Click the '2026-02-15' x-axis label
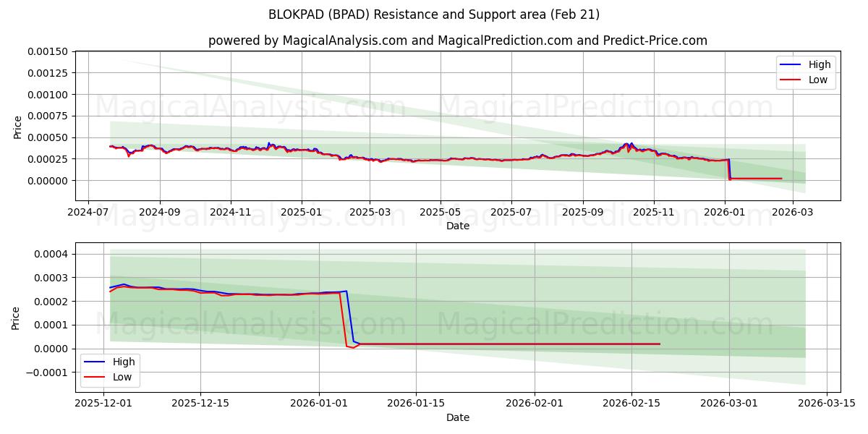The width and height of the screenshot is (868, 434). point(631,404)
